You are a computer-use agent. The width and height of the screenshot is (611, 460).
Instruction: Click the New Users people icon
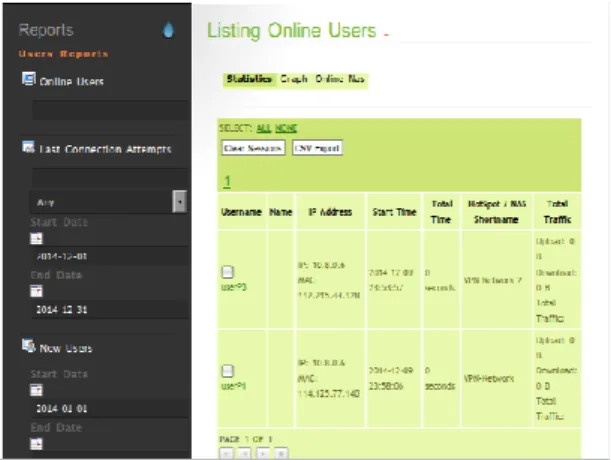point(28,345)
